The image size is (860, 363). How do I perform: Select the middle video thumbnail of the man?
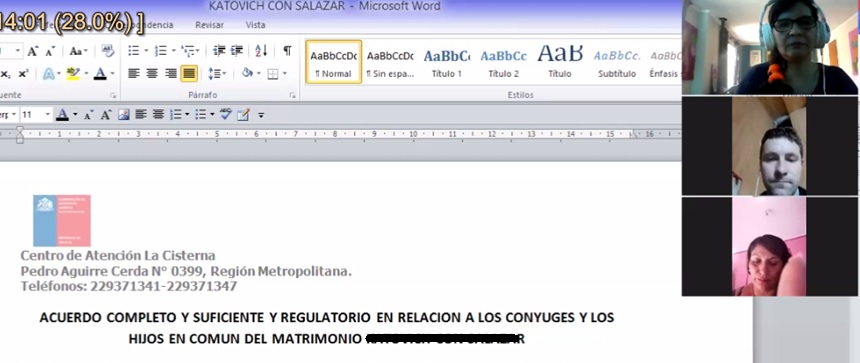pos(770,146)
